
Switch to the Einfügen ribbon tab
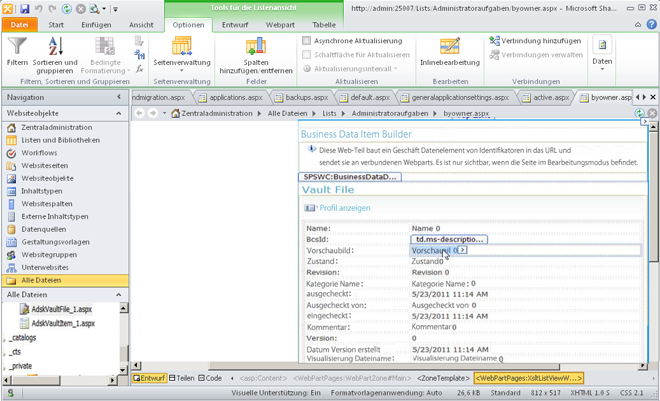[96, 25]
